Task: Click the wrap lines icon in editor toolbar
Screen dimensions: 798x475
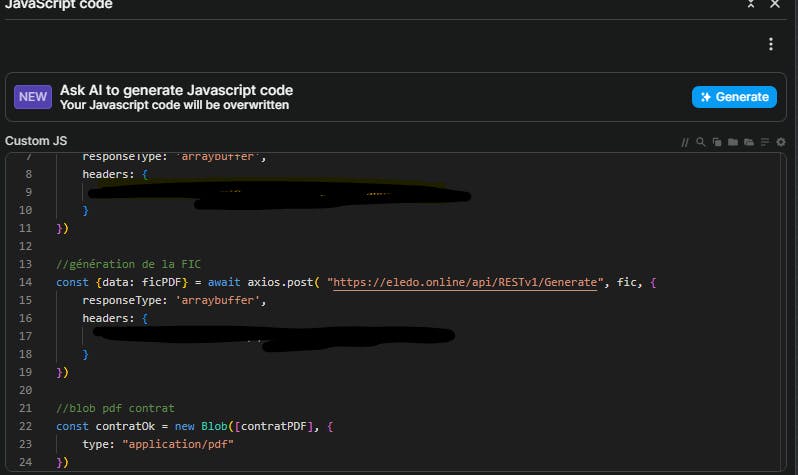Action: pos(765,142)
